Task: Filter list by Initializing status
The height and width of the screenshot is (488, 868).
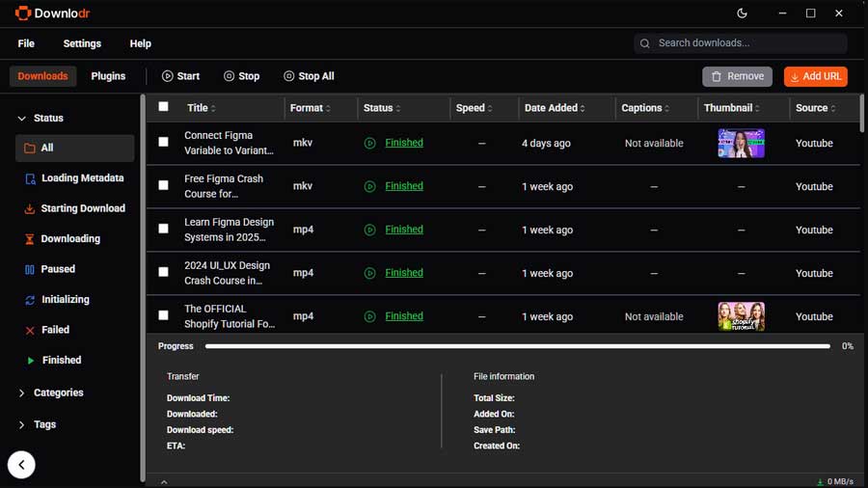Action: (x=74, y=299)
